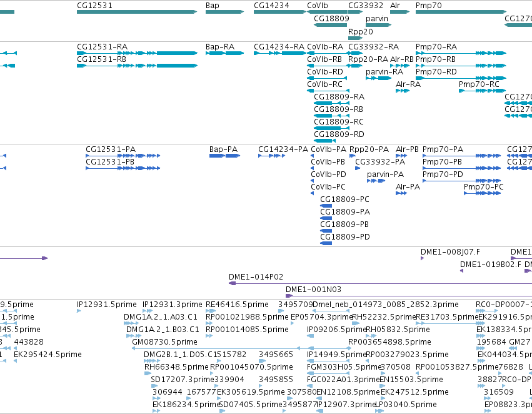Click EST IP12931.3prime
This screenshot has height=414, width=532.
point(148,311)
